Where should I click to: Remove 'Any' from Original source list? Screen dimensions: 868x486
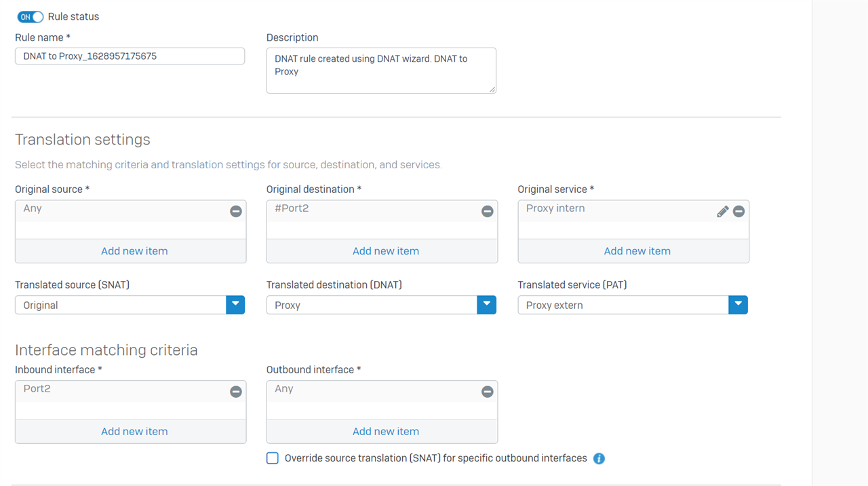click(236, 211)
